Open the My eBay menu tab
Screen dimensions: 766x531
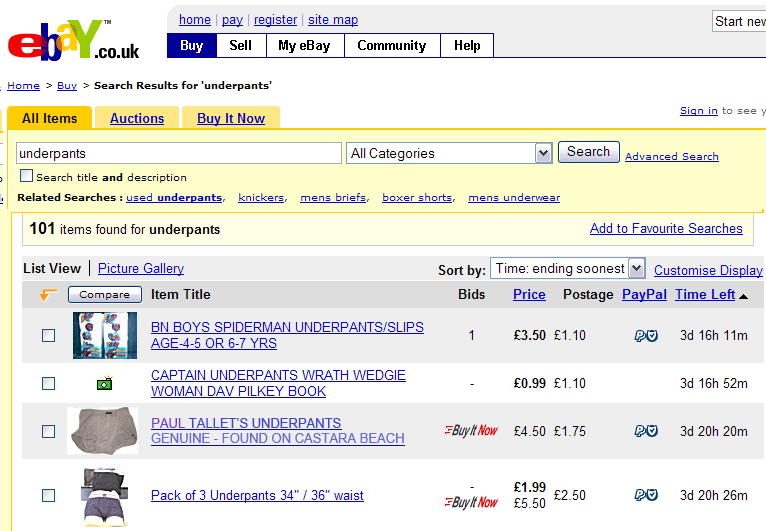pos(305,45)
